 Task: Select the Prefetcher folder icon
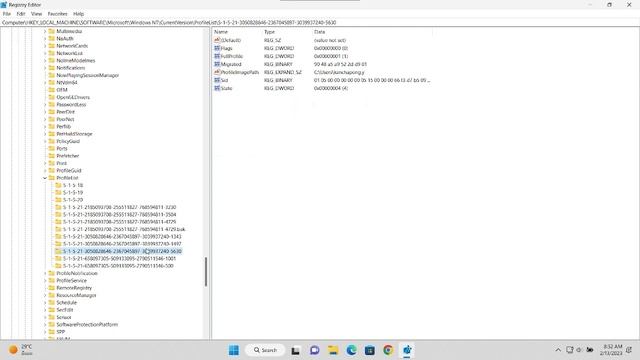click(51, 156)
